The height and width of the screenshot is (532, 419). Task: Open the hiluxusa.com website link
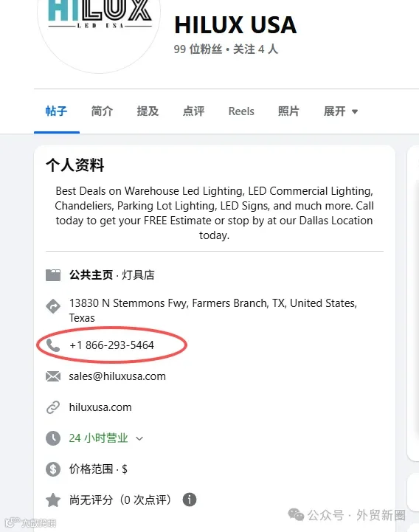tap(100, 407)
